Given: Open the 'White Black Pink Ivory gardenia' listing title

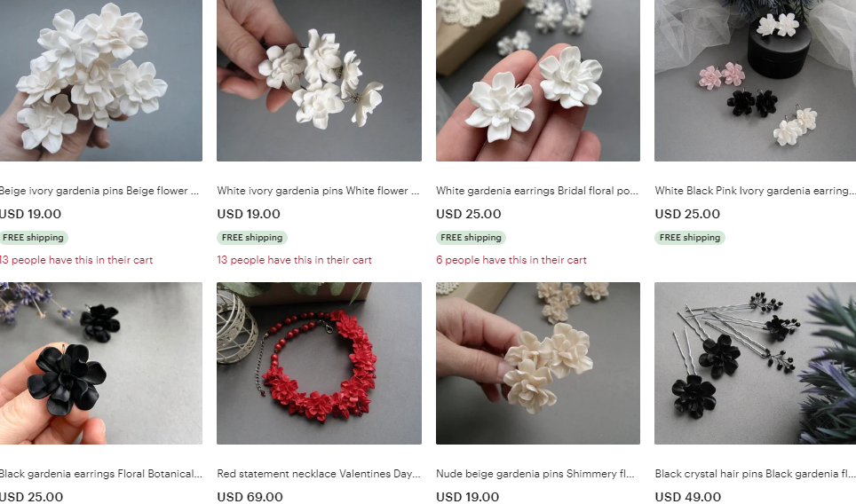Looking at the screenshot, I should (x=755, y=191).
